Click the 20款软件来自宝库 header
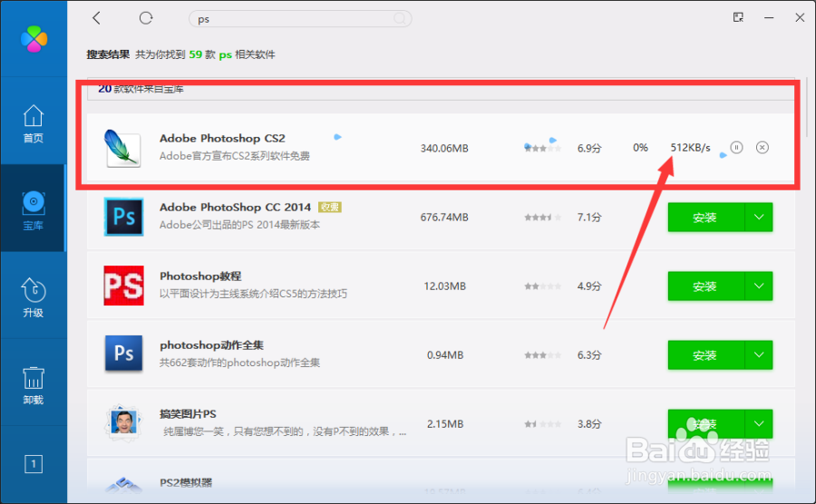Image resolution: width=816 pixels, height=504 pixels. point(141,89)
